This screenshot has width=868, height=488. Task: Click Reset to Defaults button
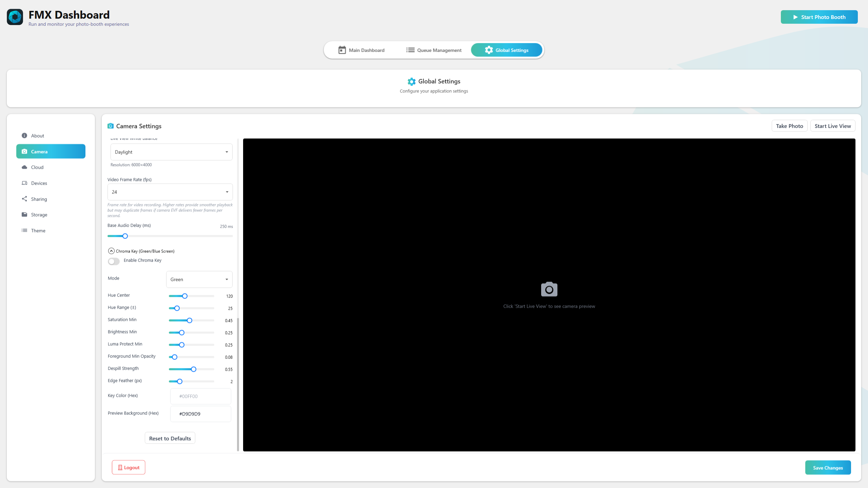170,438
